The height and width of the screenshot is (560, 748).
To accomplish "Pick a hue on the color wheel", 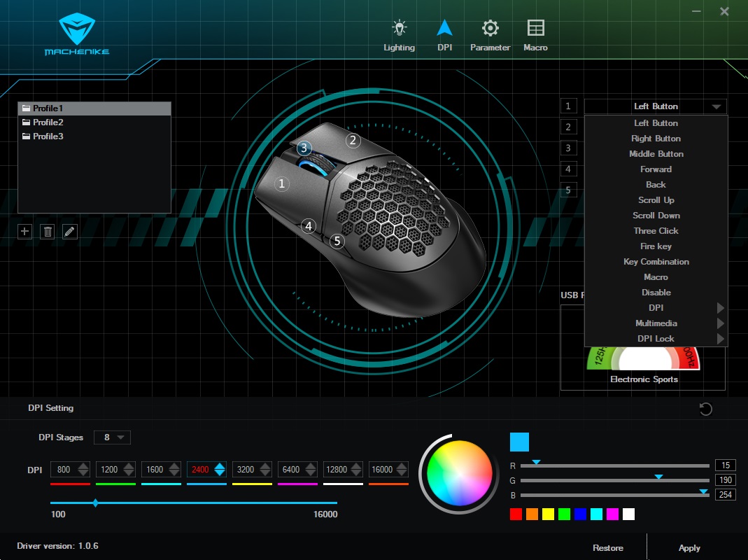I will 459,472.
